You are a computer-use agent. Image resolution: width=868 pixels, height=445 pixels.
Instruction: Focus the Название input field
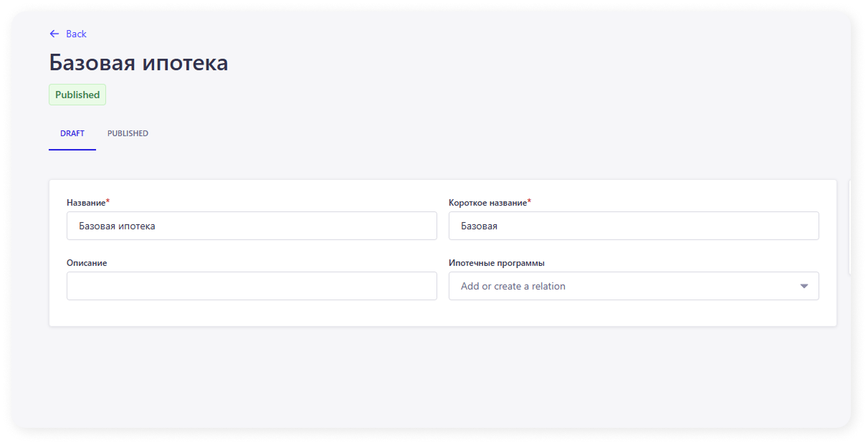pos(252,226)
